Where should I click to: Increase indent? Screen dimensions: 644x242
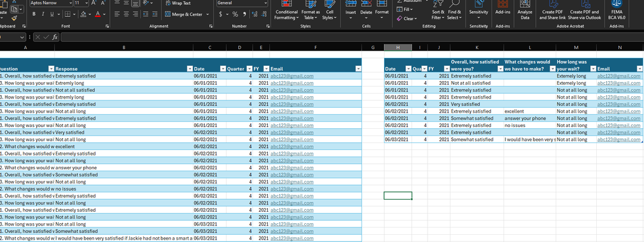155,14
